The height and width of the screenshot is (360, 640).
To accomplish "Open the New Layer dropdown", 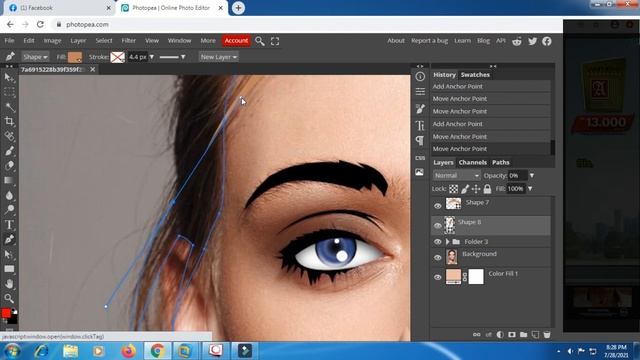I will [218, 57].
